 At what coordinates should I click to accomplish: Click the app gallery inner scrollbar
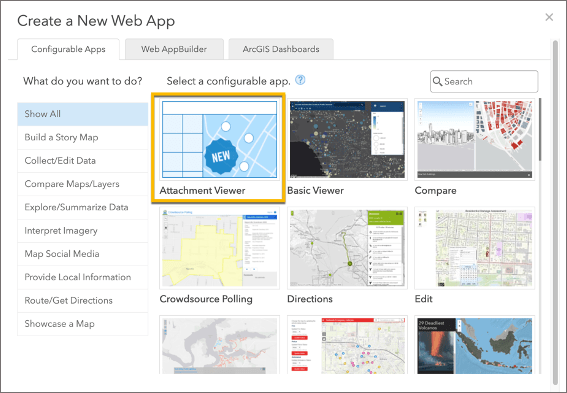[x=540, y=129]
